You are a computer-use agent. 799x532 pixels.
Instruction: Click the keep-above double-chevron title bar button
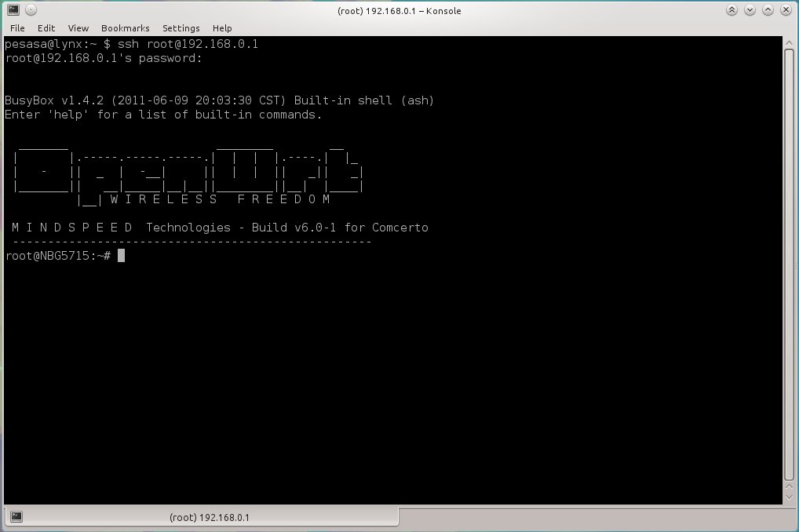(x=732, y=10)
